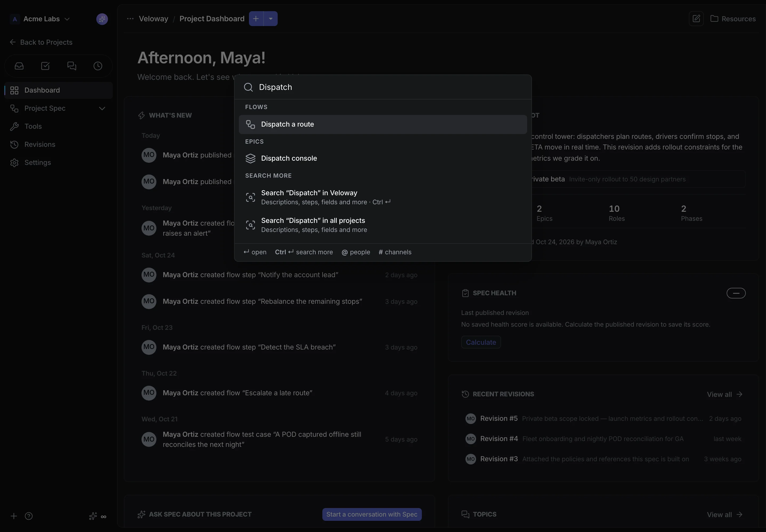Screen dimensions: 766x532
Task: Open the Resources button
Action: (733, 19)
